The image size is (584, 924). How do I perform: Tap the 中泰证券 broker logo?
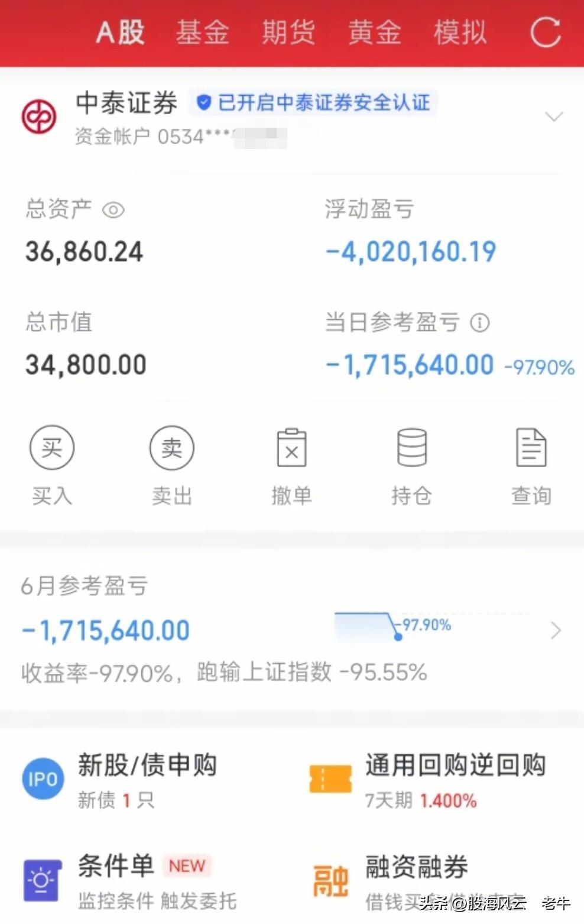click(39, 116)
